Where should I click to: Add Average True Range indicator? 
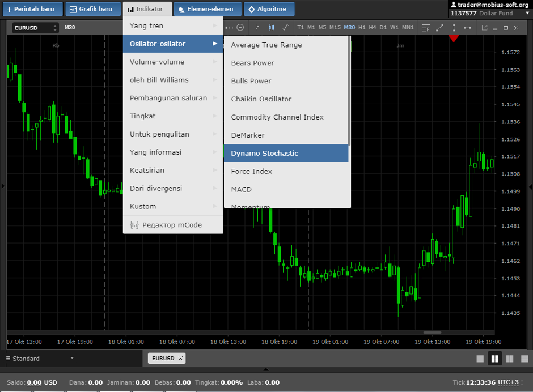[x=286, y=45]
